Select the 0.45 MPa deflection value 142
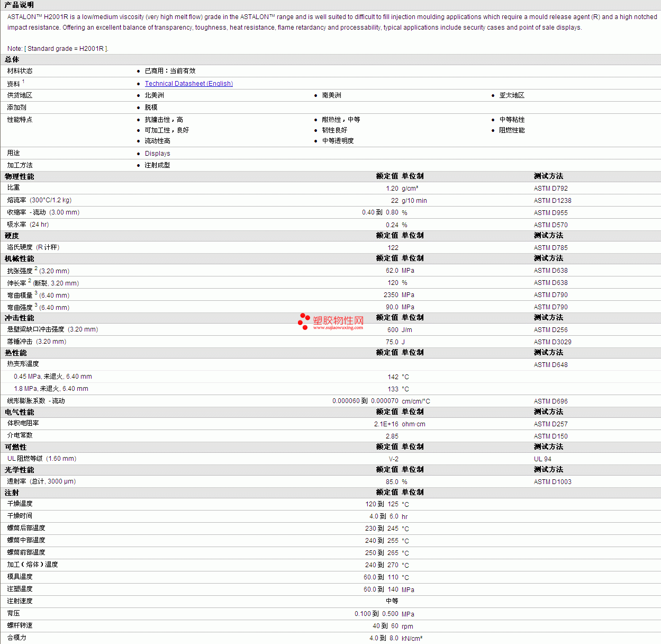Image resolution: width=661 pixels, height=644 pixels. (x=393, y=377)
